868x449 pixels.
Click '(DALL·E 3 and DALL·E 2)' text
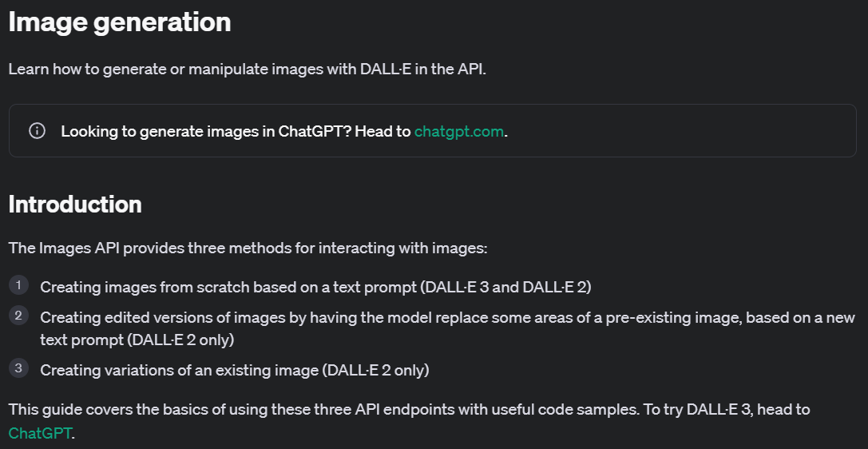[505, 288]
